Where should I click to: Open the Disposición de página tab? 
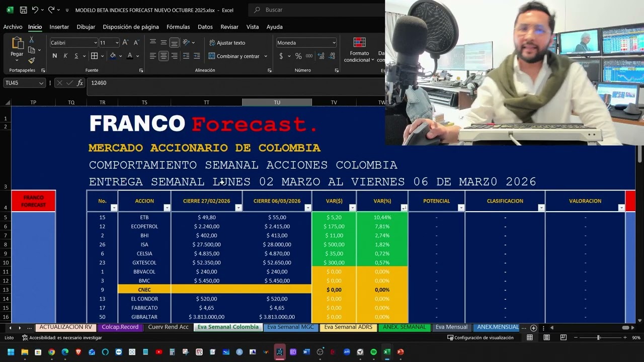(131, 27)
